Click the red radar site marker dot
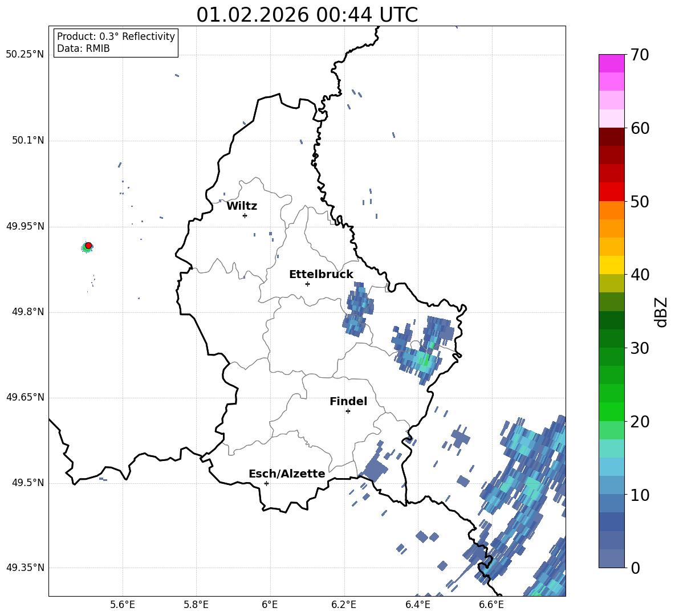The width and height of the screenshot is (675, 616). click(88, 246)
